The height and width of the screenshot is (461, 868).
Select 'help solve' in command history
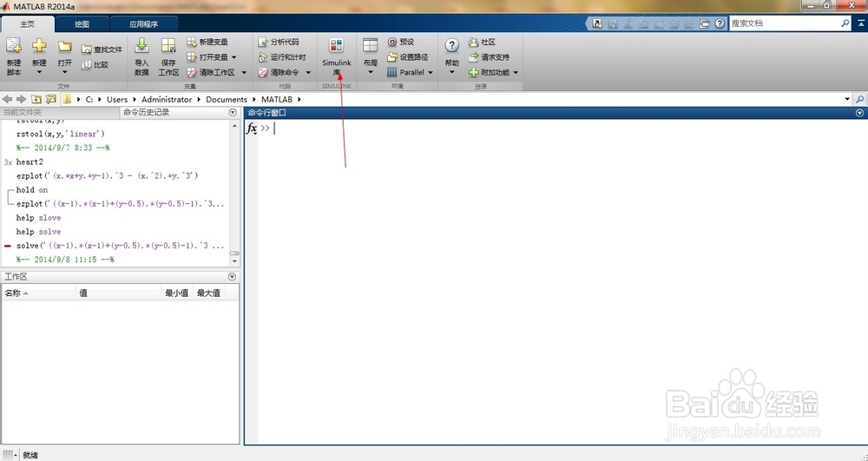point(39,232)
